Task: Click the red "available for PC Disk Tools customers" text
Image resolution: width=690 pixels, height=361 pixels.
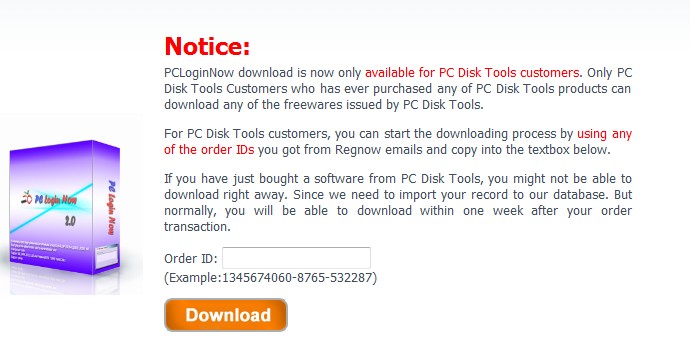Action: click(472, 73)
